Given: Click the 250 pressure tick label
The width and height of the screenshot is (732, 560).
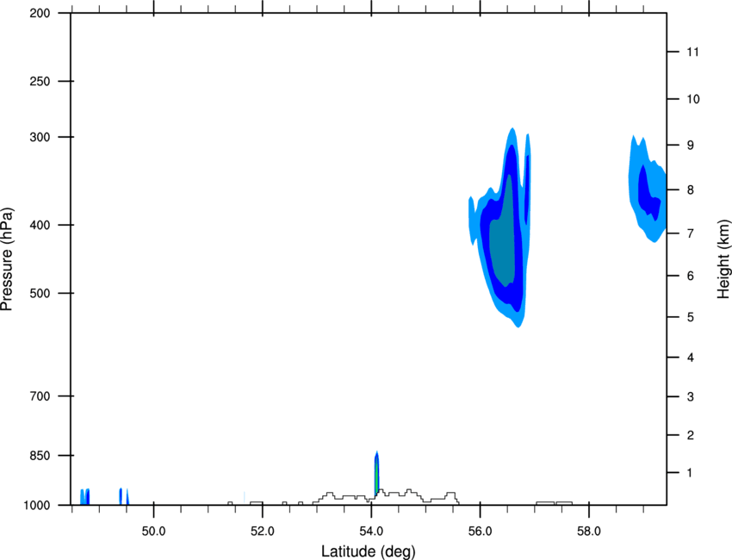Looking at the screenshot, I should click(40, 81).
